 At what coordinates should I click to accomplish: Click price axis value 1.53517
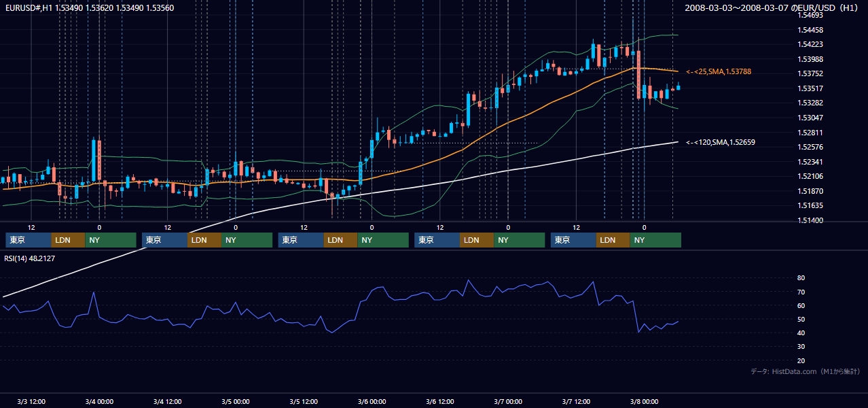810,88
